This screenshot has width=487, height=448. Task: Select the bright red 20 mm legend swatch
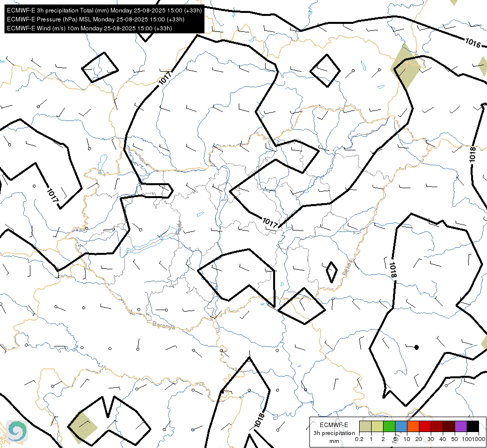tap(425, 426)
